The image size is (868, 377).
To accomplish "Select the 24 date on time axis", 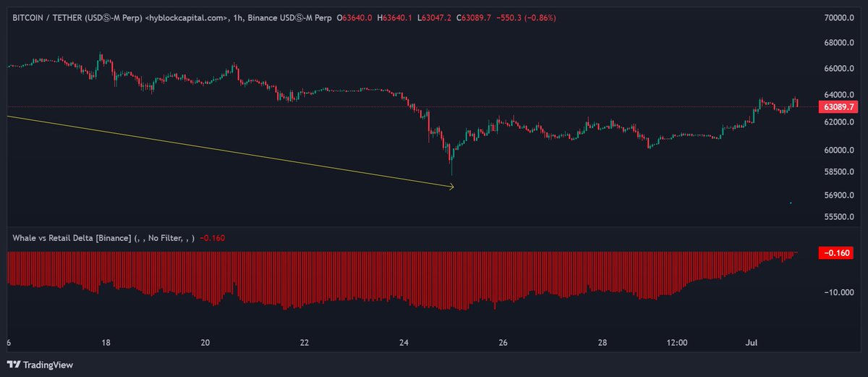I will click(x=404, y=342).
